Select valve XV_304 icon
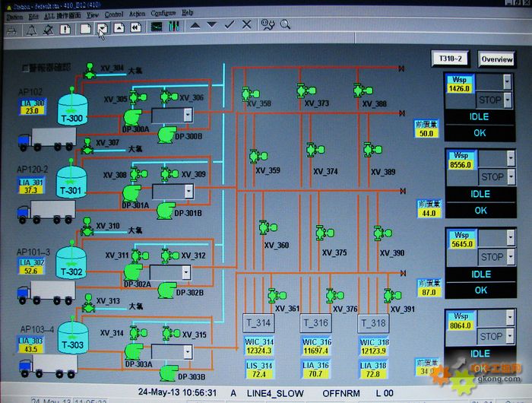532x403 pixels. click(90, 71)
